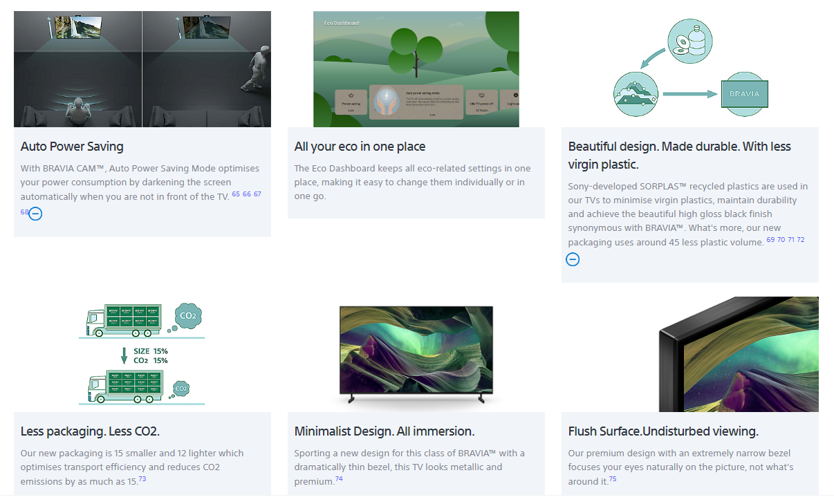Open footnote 69 on SORPLAS plastics text
This screenshot has width=834, height=504.
click(x=770, y=240)
